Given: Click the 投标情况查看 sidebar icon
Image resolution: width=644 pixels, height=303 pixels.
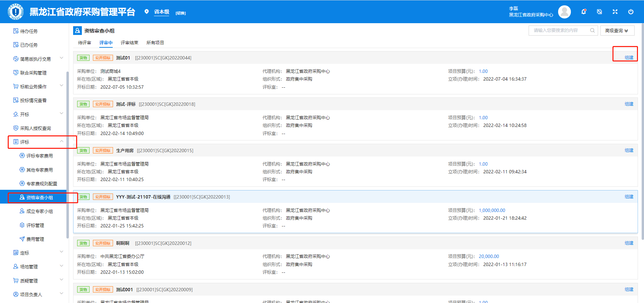Looking at the screenshot, I should point(16,100).
